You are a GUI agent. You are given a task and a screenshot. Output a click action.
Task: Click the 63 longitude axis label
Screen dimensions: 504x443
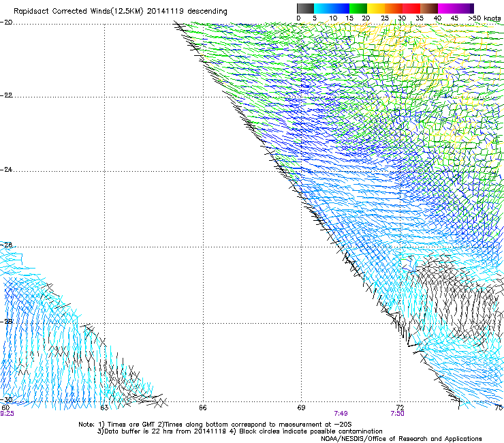104,408
